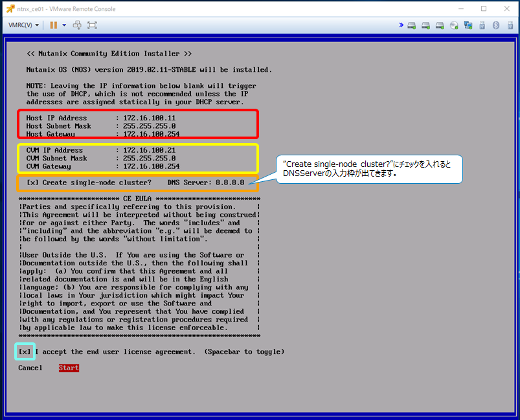Maximize the VMware Remote Console window
Image resolution: width=520 pixels, height=420 pixels.
point(484,8)
